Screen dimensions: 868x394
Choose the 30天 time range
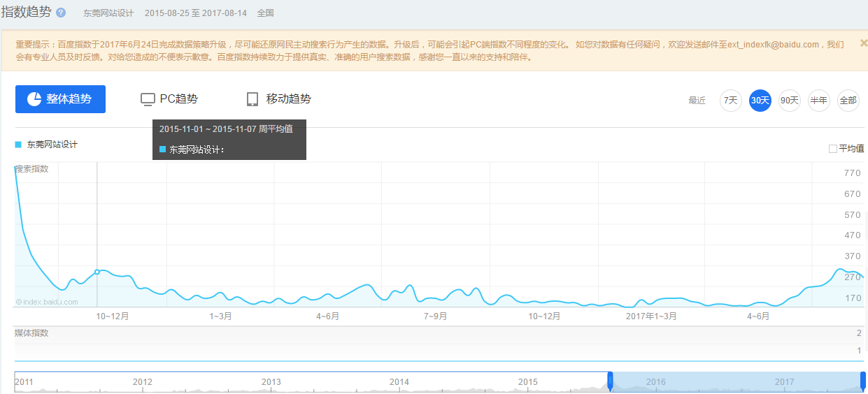[760, 101]
